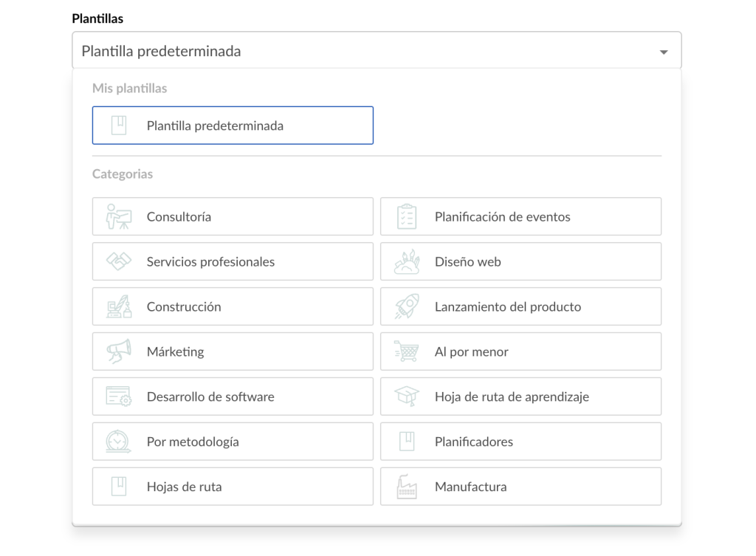Choose the Por metodología category
Image resolution: width=756 pixels, height=556 pixels.
[x=233, y=442]
